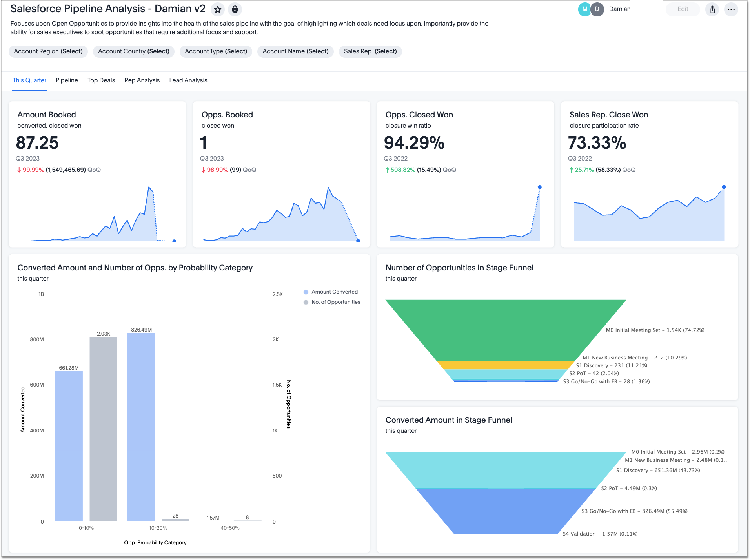The width and height of the screenshot is (750, 560).
Task: Click the 94.29% closure win ratio value
Action: pos(414,143)
